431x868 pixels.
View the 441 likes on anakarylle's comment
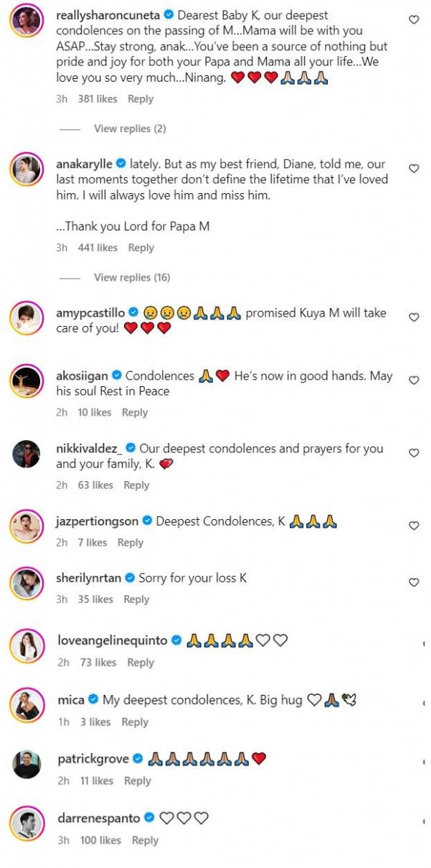[x=98, y=248]
